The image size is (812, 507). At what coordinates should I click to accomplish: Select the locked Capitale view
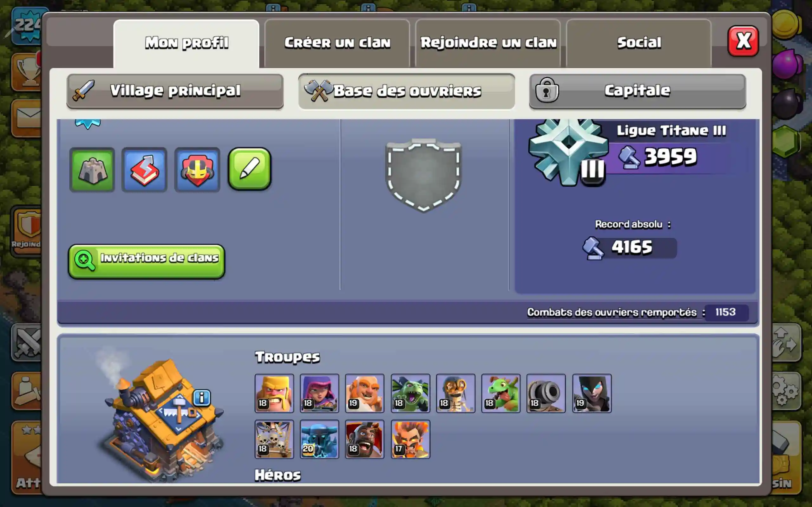[x=638, y=91]
